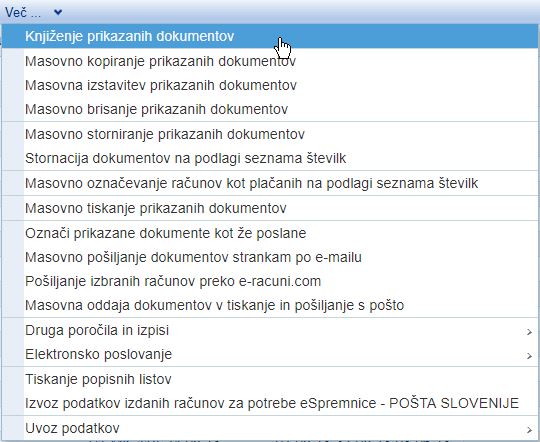Select Knjiženje prikazanih dokumentov
The image size is (540, 442).
pyautogui.click(x=270, y=36)
